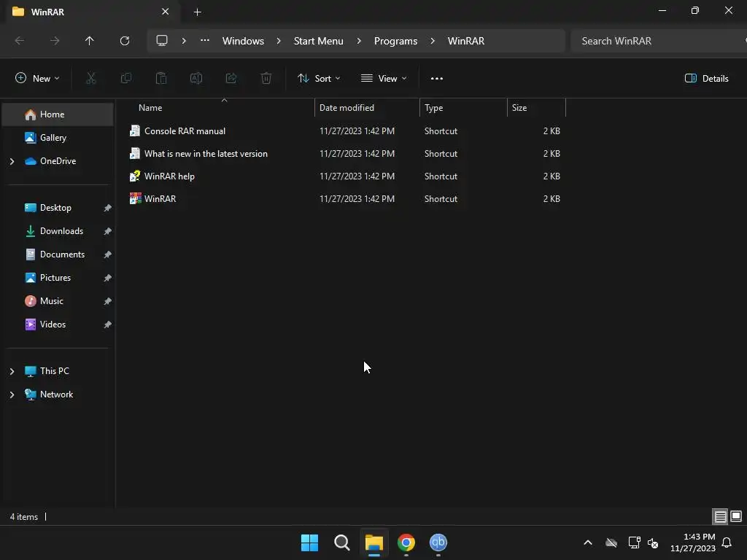Switch to large thumbnails view icon

(736, 516)
